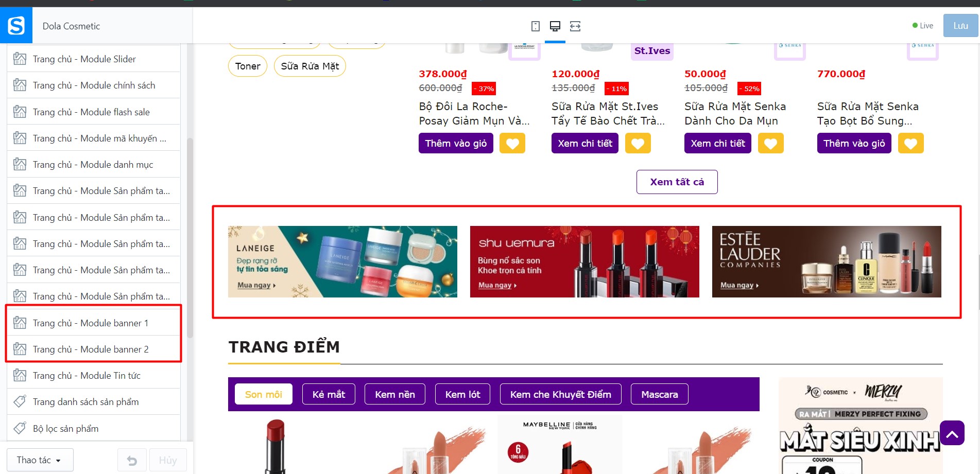The width and height of the screenshot is (980, 474).
Task: Click the Live status indicator
Action: pos(922,26)
